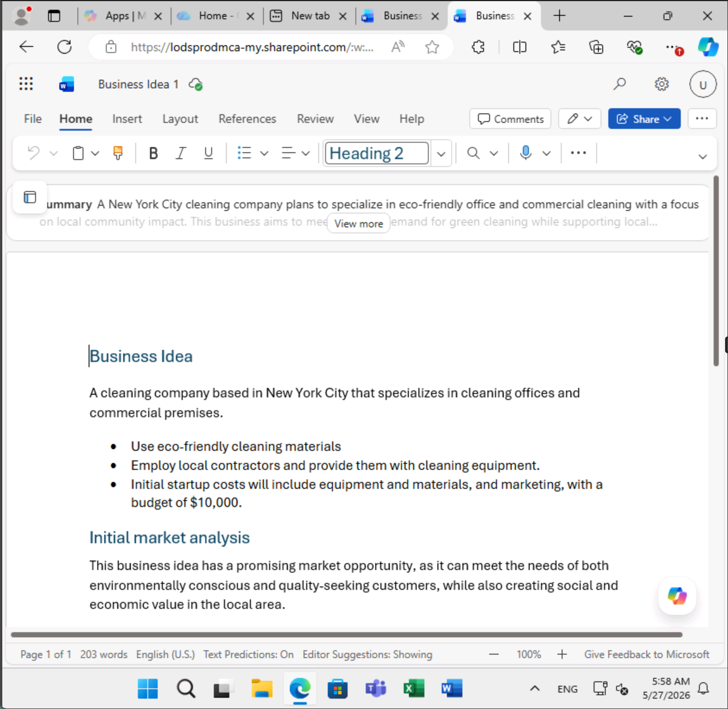The width and height of the screenshot is (728, 709).
Task: Expand the Find options dropdown
Action: click(x=494, y=154)
